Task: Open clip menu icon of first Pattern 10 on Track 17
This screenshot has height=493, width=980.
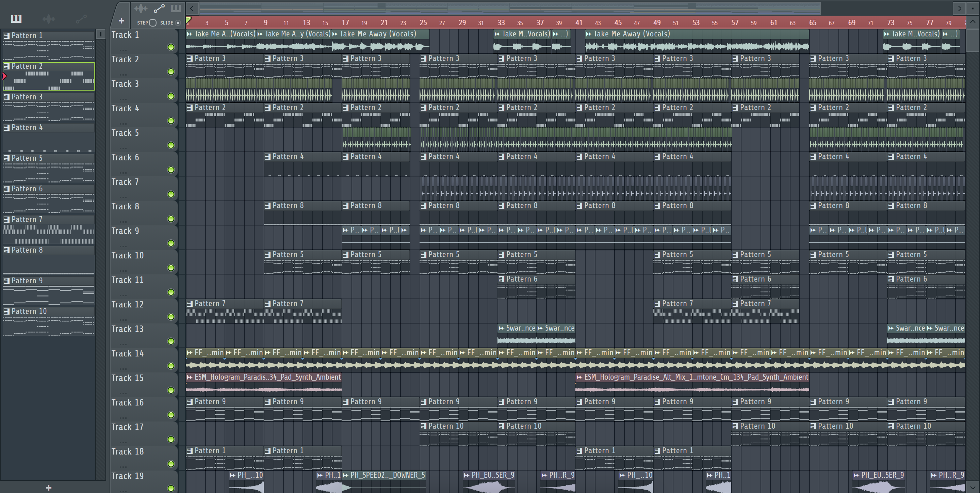Action: [x=423, y=426]
